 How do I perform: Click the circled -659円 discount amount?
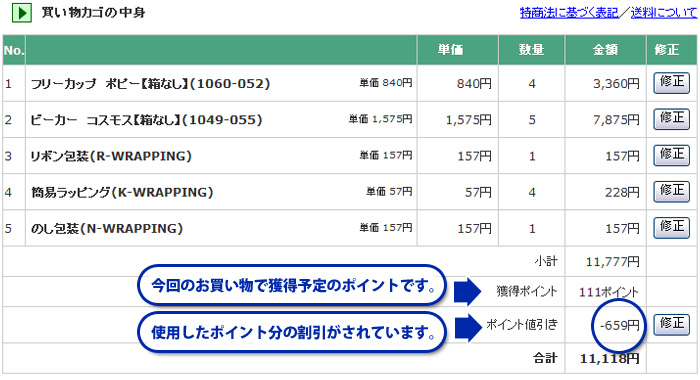(x=619, y=326)
